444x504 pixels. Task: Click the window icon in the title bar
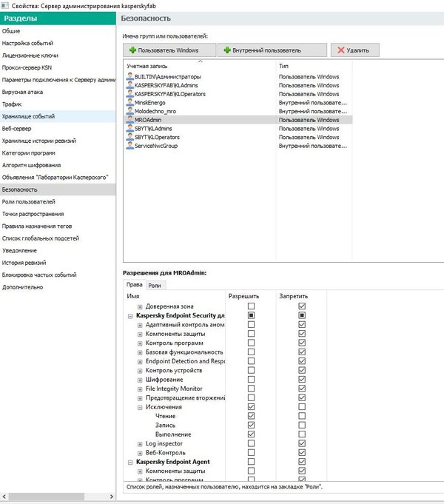5,5
